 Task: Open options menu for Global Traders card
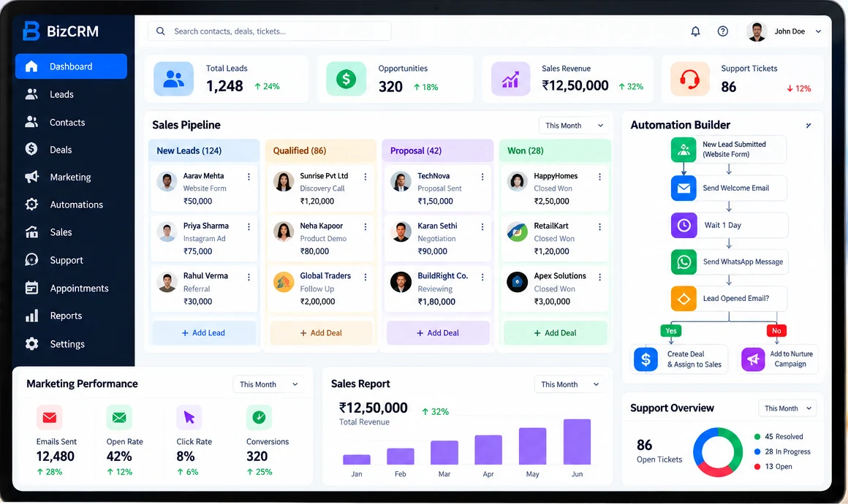point(366,277)
